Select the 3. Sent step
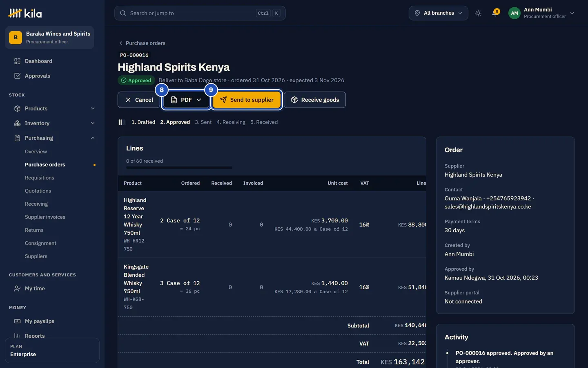 click(203, 122)
